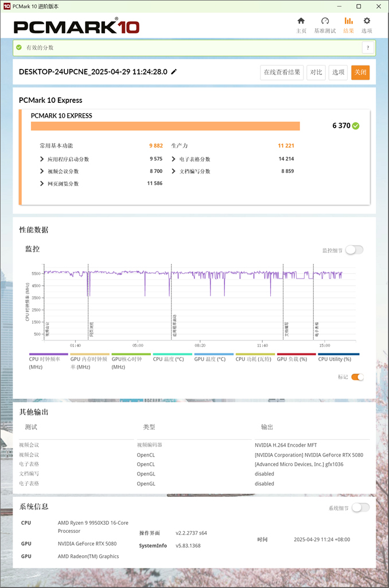Click the NVIDIA H.264 Encoder MFT output

pyautogui.click(x=286, y=445)
